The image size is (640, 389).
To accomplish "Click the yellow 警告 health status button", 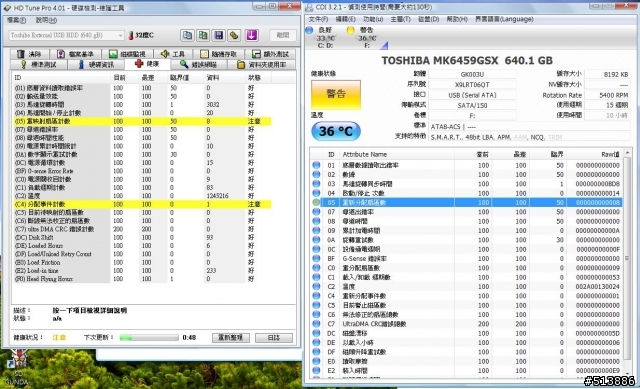I will point(336,94).
